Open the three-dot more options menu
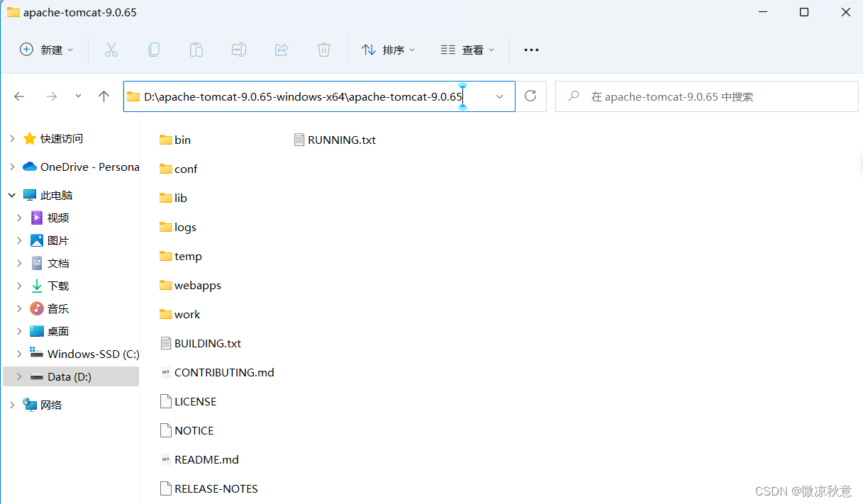 [531, 50]
